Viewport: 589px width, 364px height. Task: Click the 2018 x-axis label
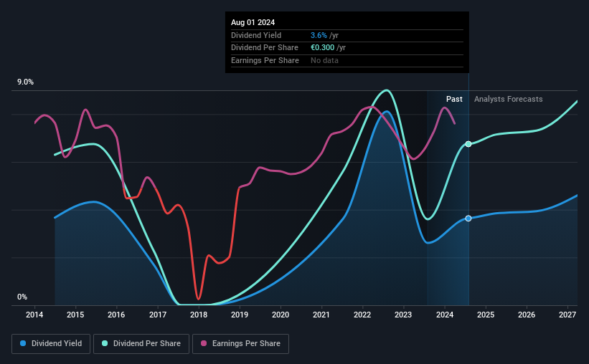(199, 315)
